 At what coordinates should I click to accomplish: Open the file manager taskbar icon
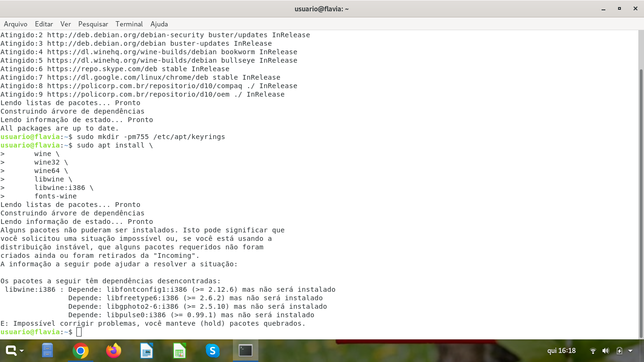tap(48, 351)
